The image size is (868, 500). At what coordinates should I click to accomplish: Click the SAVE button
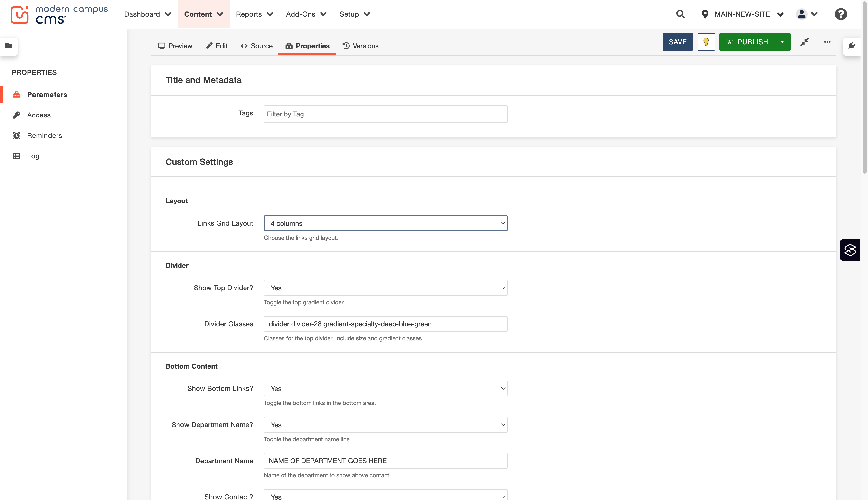tap(678, 42)
